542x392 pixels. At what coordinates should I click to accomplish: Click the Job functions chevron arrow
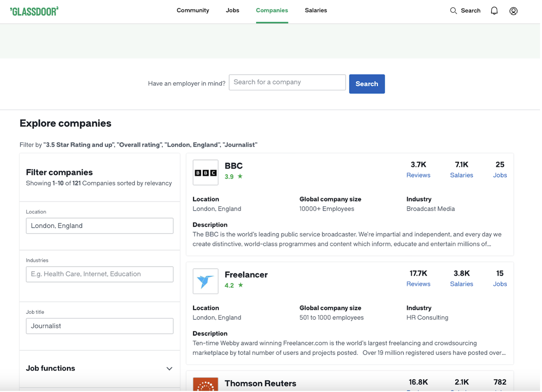point(170,369)
